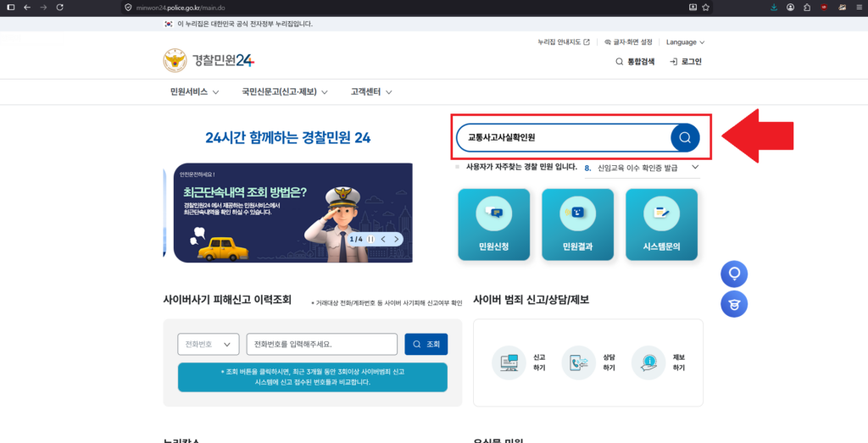Click the floating lightbulb round button
Image resolution: width=868 pixels, height=443 pixels.
click(734, 274)
